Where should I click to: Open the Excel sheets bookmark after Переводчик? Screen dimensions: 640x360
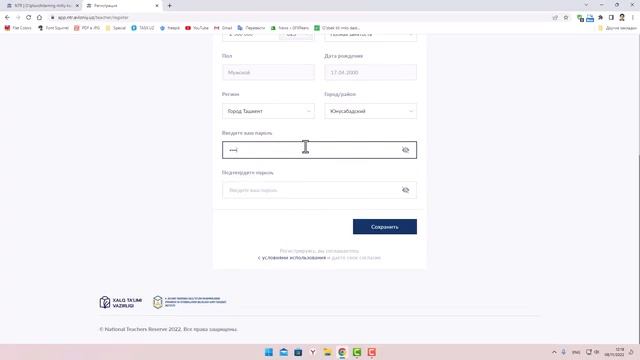pyautogui.click(x=289, y=28)
